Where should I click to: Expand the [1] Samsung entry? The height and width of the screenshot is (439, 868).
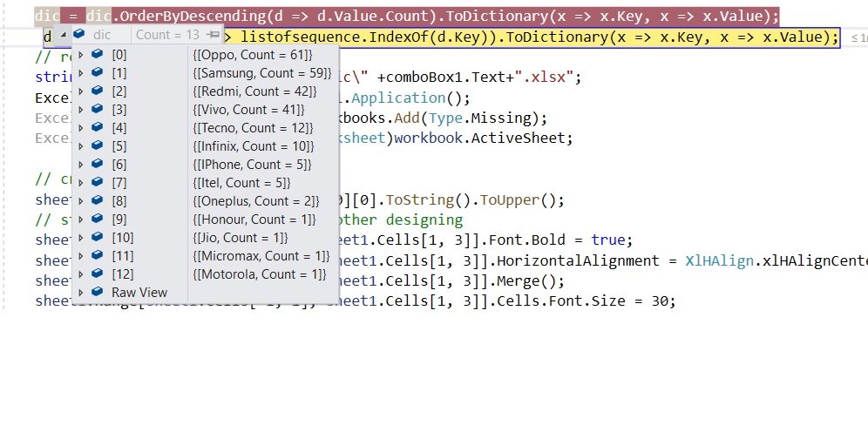click(x=81, y=72)
